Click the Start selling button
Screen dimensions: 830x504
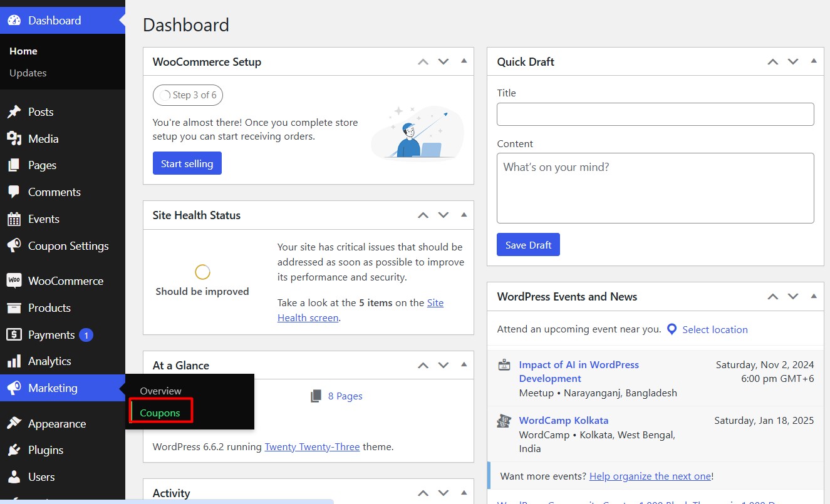[187, 163]
